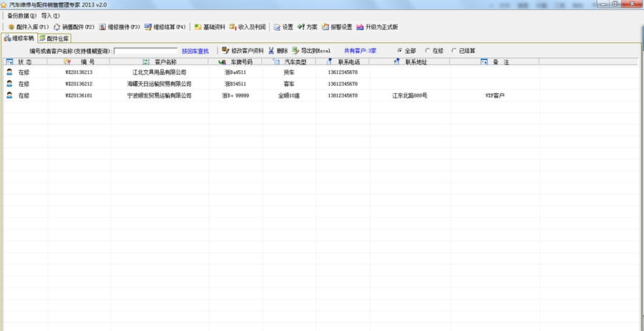Sort by the 联系电话 column header
The height and width of the screenshot is (331, 644).
tap(343, 62)
